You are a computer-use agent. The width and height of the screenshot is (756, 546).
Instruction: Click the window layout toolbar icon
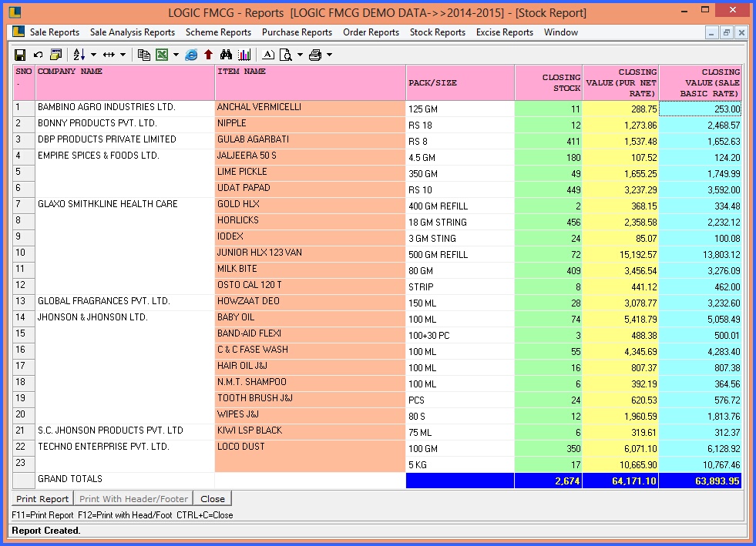tap(56, 55)
